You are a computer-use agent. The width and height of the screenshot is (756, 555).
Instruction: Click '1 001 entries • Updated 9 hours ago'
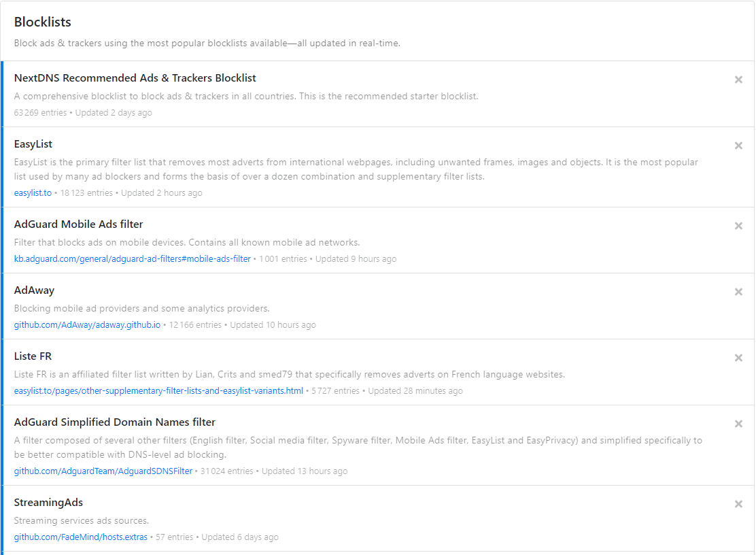tap(328, 259)
